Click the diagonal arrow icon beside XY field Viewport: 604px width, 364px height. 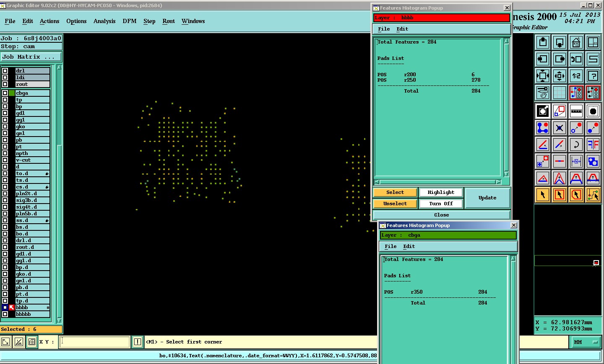[5, 342]
